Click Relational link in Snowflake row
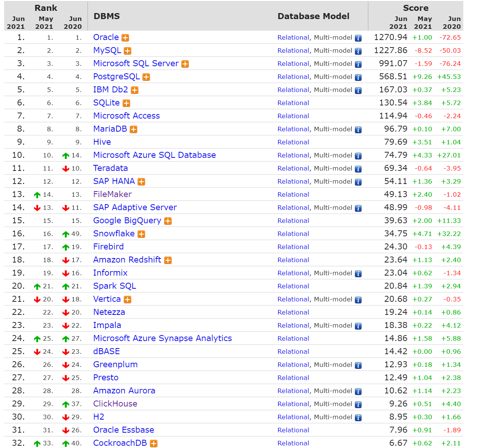The width and height of the screenshot is (482, 448). coord(293,234)
